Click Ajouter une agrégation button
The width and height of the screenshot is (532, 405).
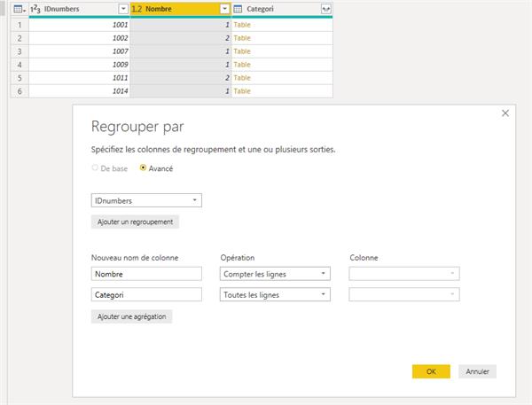tap(131, 316)
